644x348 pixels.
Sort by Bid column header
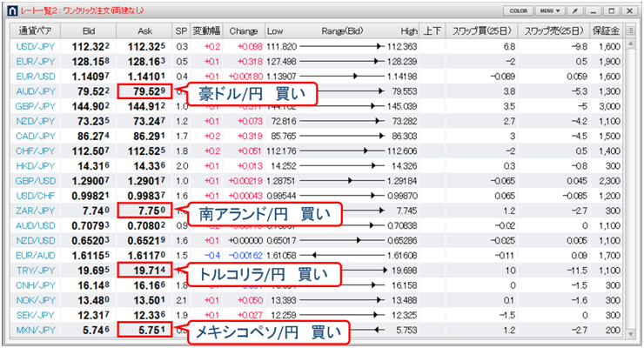pos(88,30)
